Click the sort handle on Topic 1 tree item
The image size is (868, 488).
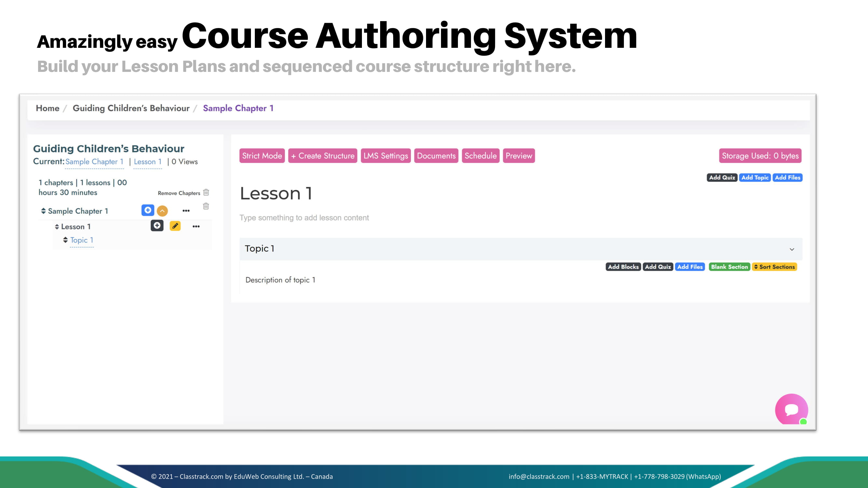65,240
